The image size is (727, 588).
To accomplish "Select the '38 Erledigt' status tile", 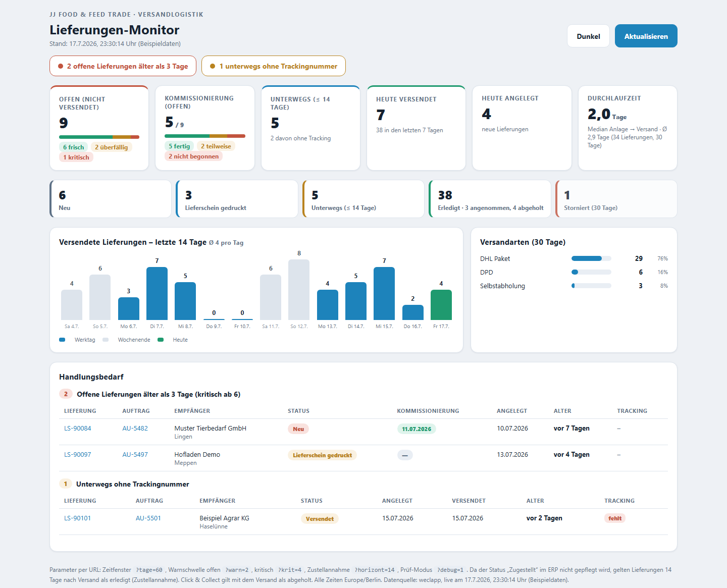I will (x=490, y=199).
